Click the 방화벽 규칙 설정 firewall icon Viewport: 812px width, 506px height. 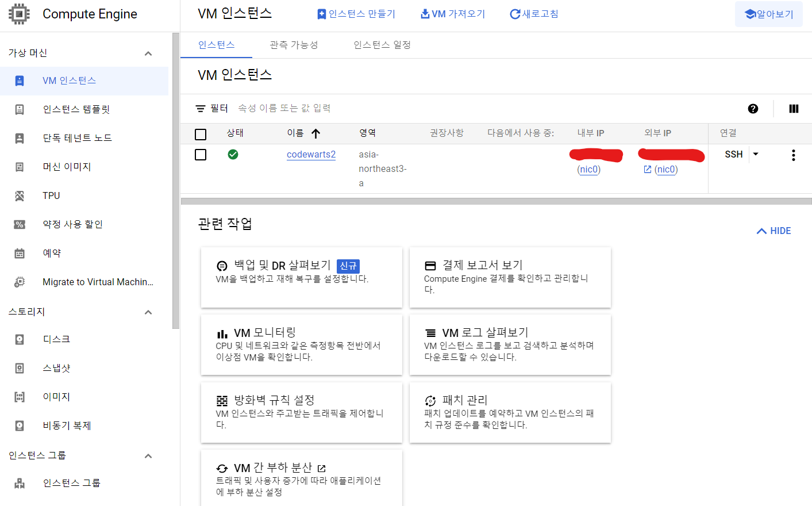222,401
